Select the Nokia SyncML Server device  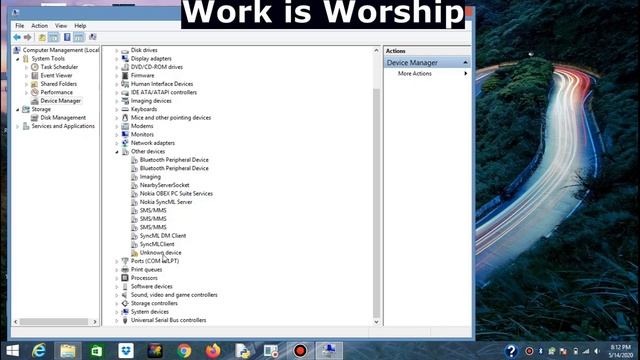[x=166, y=202]
